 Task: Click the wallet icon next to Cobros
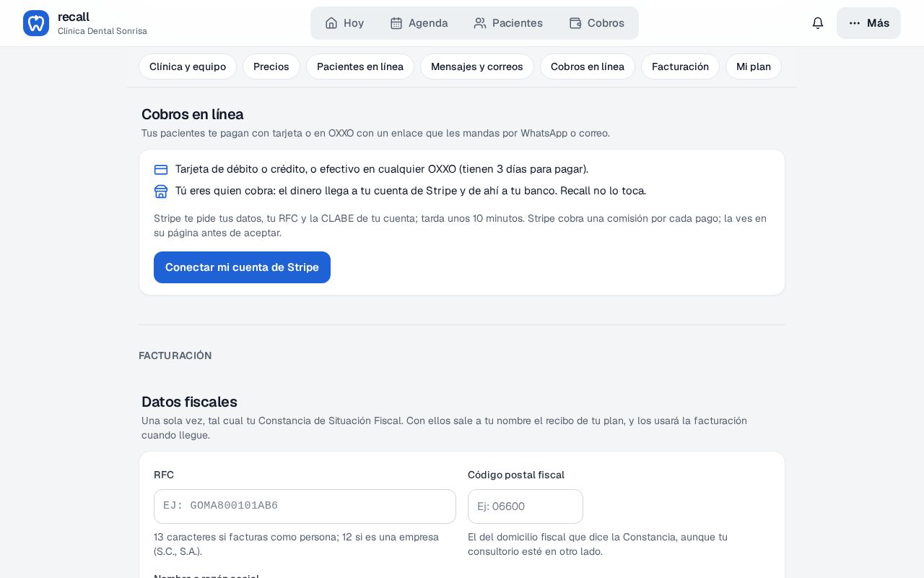(575, 23)
